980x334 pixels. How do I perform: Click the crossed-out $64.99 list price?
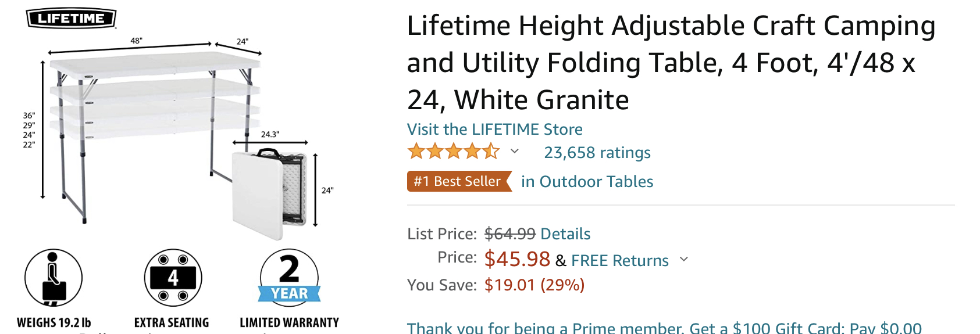tap(509, 234)
